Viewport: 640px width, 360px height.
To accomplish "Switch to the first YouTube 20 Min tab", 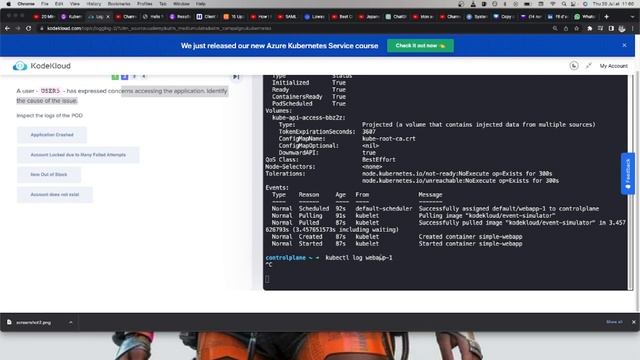I will click(44, 17).
